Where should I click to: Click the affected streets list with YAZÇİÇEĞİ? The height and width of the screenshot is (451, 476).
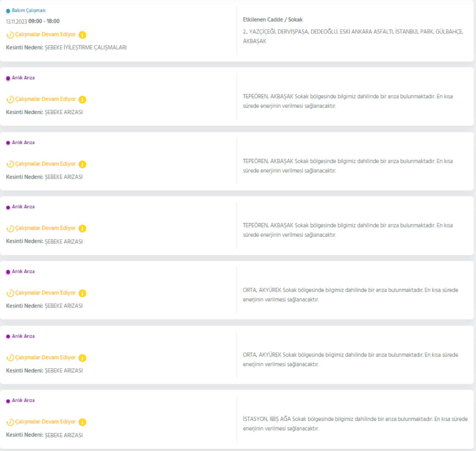[352, 36]
